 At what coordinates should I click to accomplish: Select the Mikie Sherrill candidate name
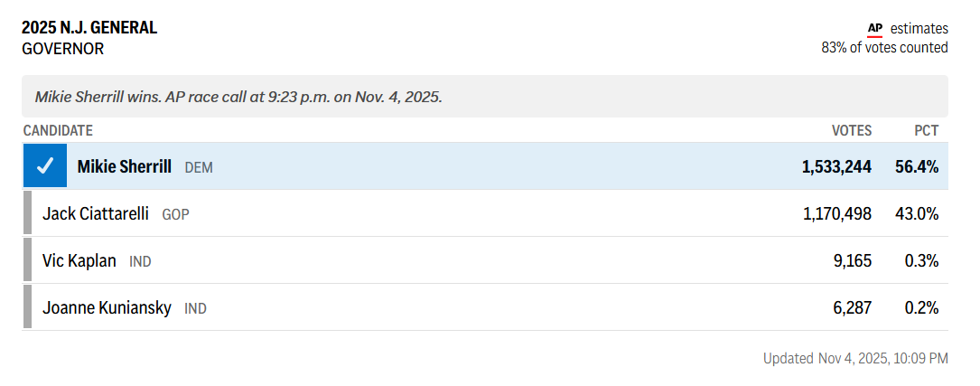[124, 167]
